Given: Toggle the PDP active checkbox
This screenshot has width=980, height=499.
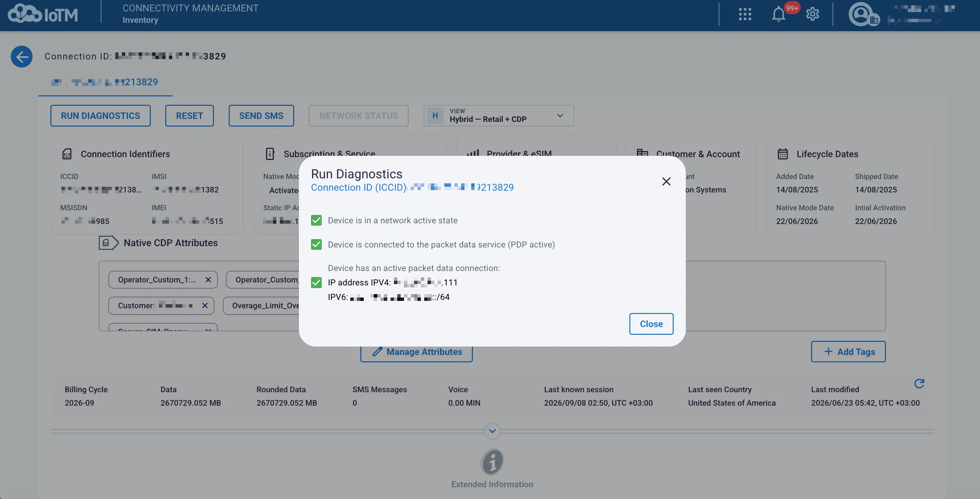Looking at the screenshot, I should (x=316, y=244).
